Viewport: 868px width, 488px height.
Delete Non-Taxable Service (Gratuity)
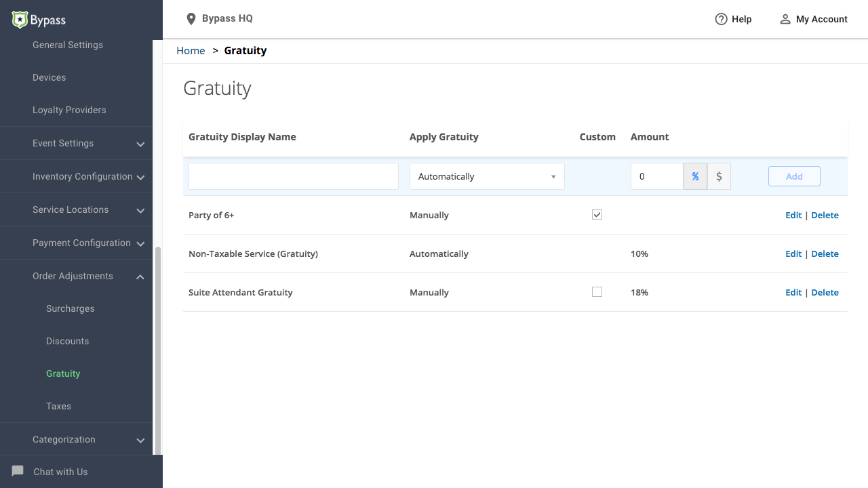(825, 253)
